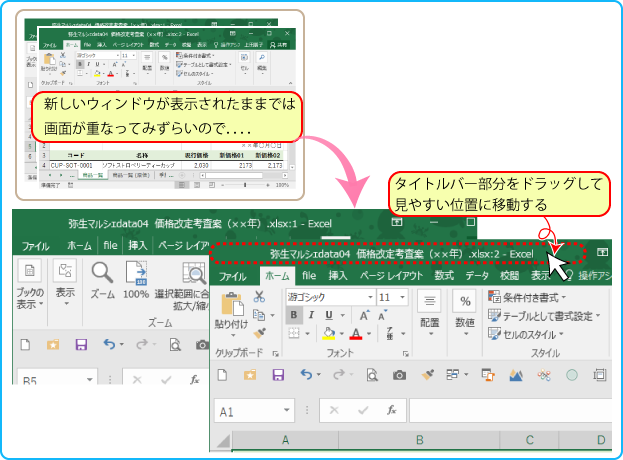Select 校閲 tab in front window
623x460 pixels.
[509, 275]
